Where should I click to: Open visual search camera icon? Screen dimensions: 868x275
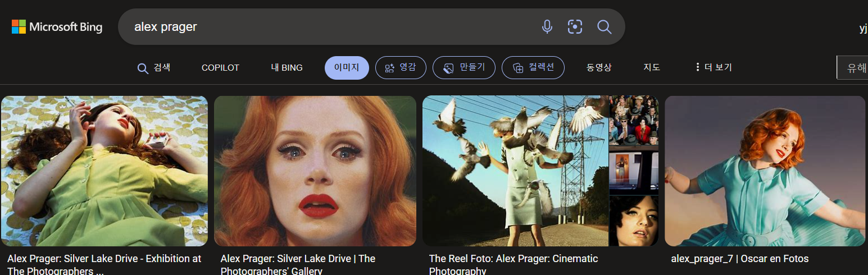[575, 26]
